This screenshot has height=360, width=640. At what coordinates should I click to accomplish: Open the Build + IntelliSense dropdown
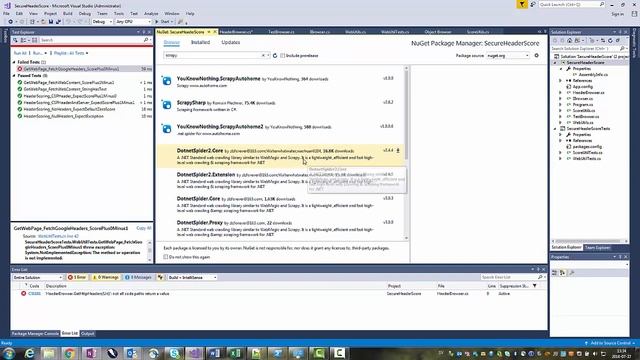click(x=192, y=277)
